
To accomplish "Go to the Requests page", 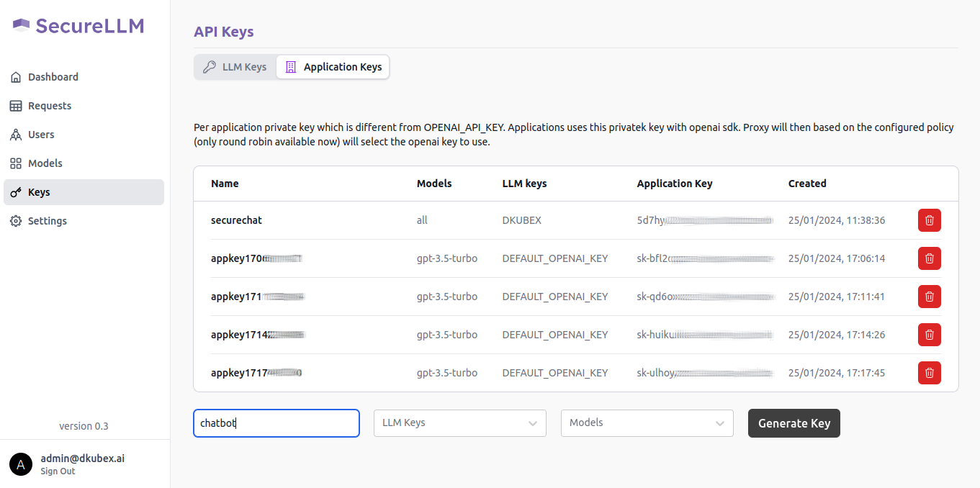I will [49, 106].
